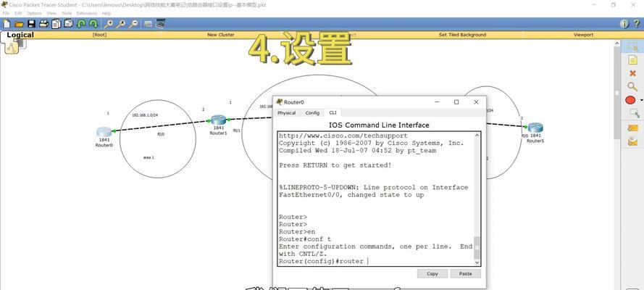Zoom out with the minus magnifier
Viewport: 644px width, 290px height.
pyautogui.click(x=133, y=24)
